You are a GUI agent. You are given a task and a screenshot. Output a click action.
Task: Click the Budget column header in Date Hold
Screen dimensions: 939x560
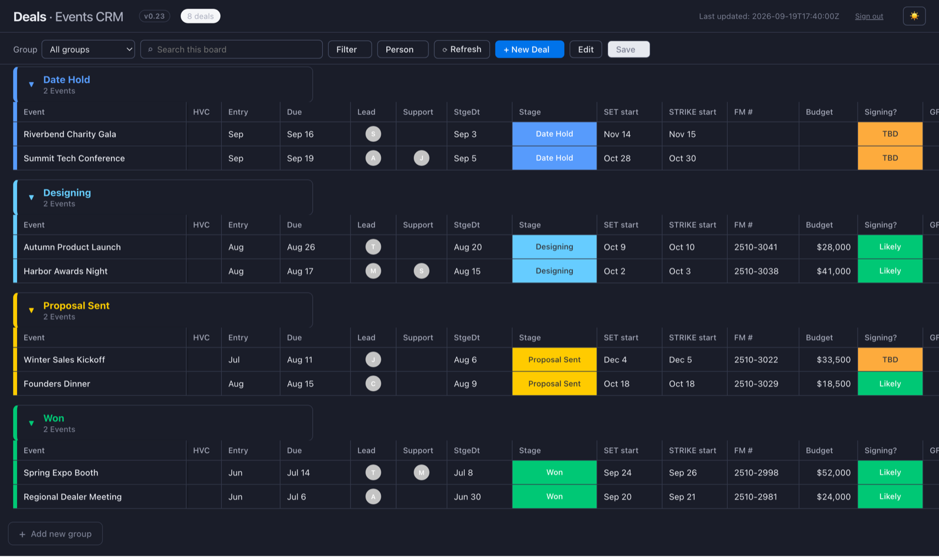819,112
